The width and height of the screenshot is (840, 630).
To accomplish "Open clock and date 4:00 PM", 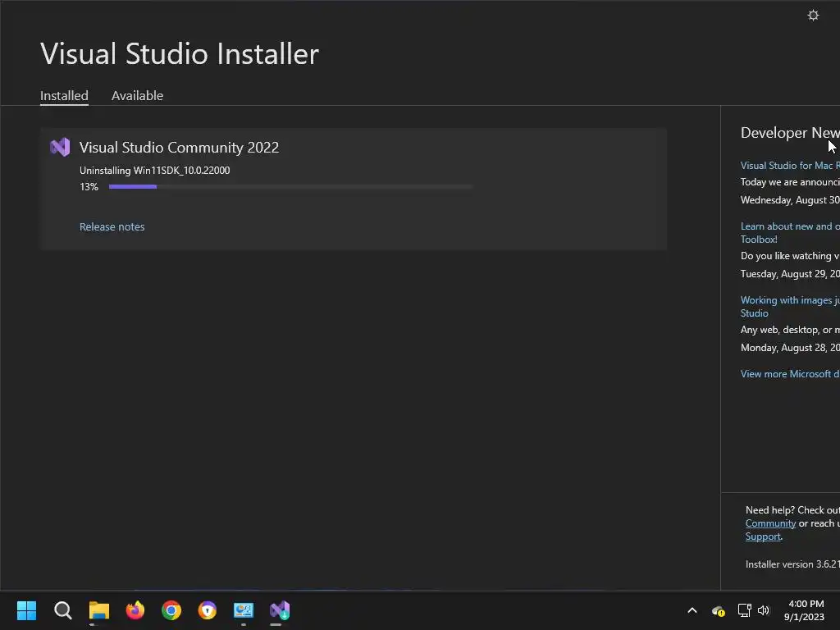I will [x=805, y=610].
